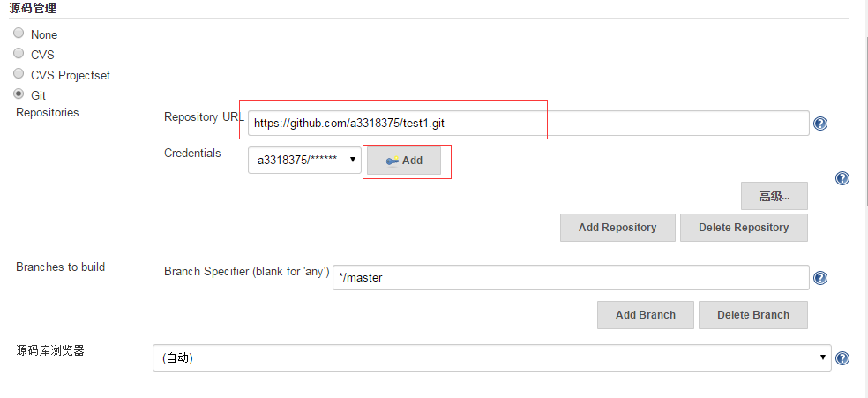
Task: Click the 源码管理 section heading
Action: click(33, 8)
